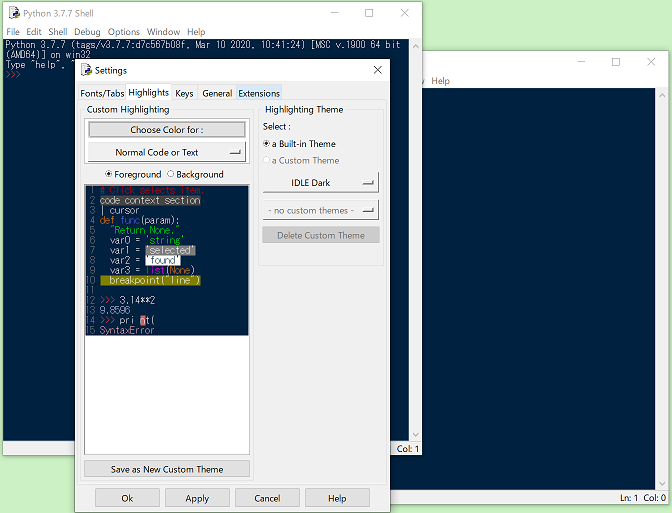Open the File menu in Python Shell
This screenshot has height=513, width=672.
click(13, 32)
